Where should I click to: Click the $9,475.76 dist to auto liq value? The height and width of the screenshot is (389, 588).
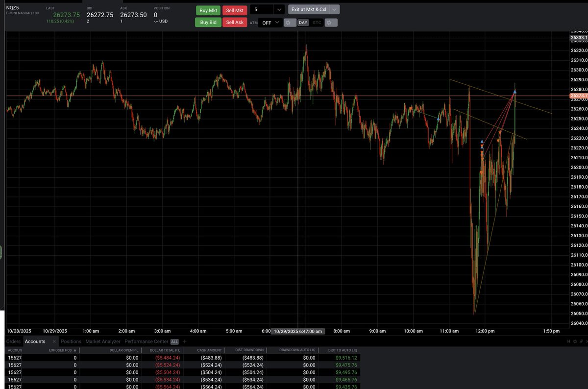[x=346, y=365]
